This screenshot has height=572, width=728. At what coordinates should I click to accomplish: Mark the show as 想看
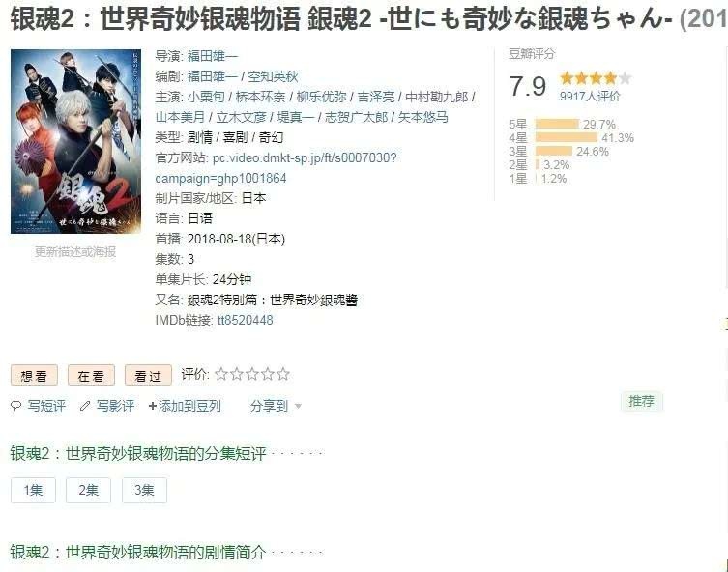click(35, 375)
